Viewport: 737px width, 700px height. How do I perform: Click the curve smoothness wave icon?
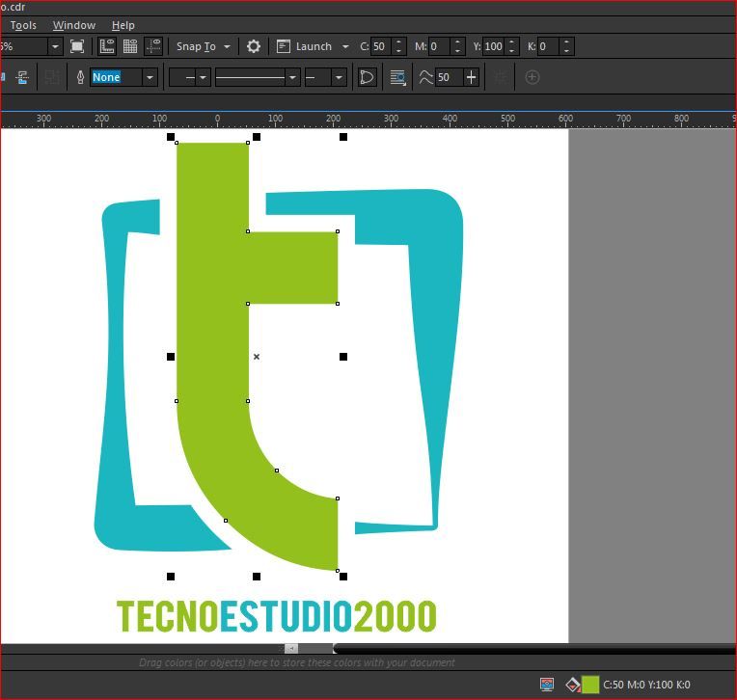[425, 77]
